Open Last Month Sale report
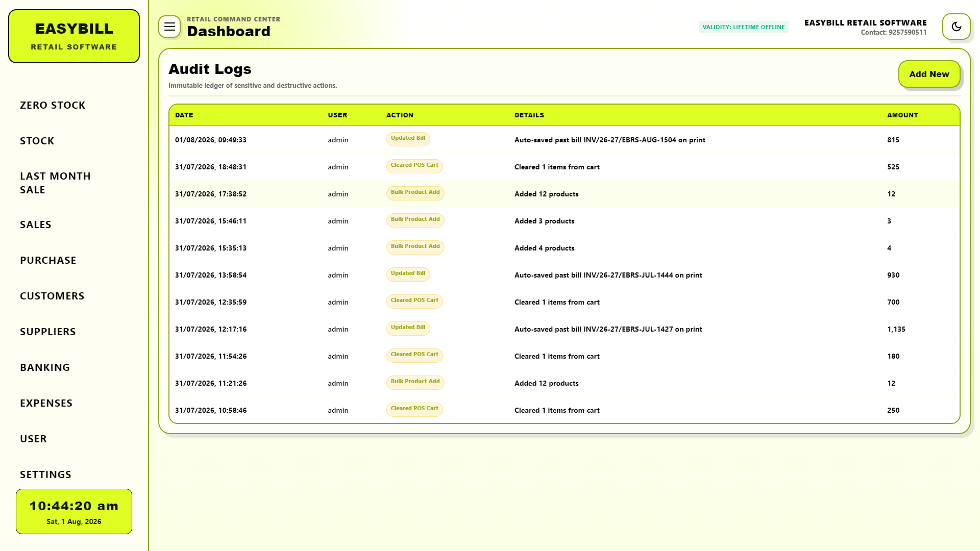Screen dimensions: 980x551 coord(55,183)
